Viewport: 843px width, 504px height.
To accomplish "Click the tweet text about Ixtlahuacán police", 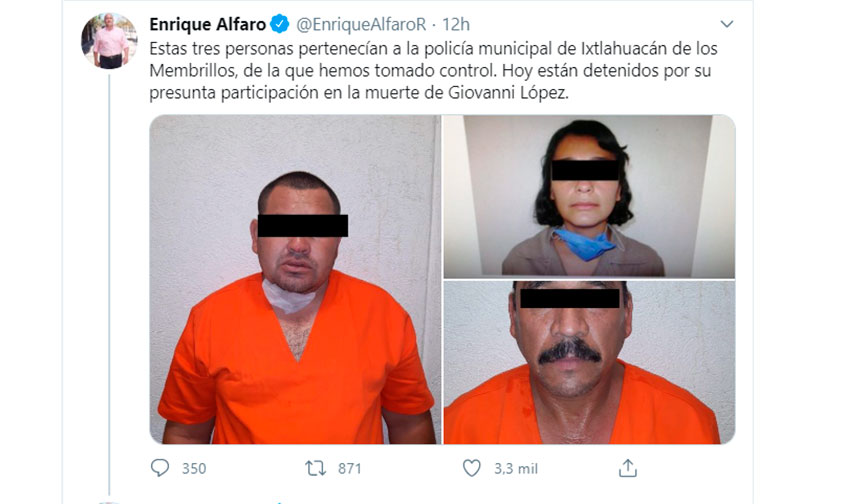I will [x=433, y=70].
